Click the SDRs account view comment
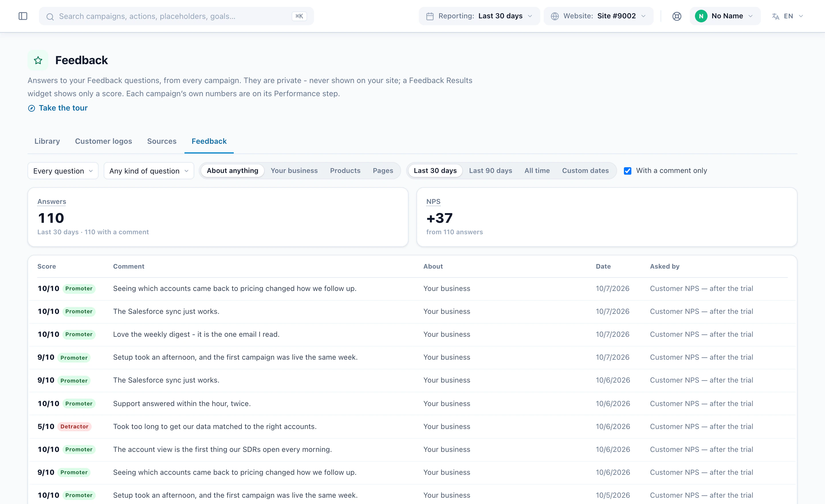Viewport: 825px width, 504px height. coord(222,450)
